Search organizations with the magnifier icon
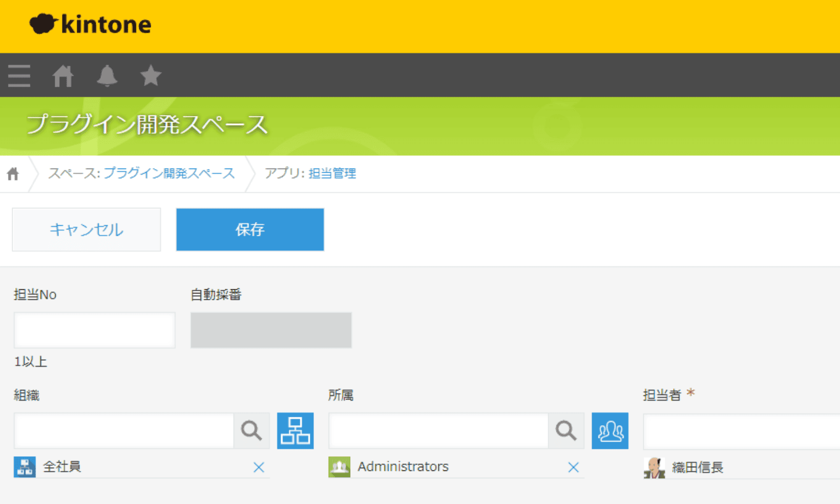 click(x=251, y=431)
